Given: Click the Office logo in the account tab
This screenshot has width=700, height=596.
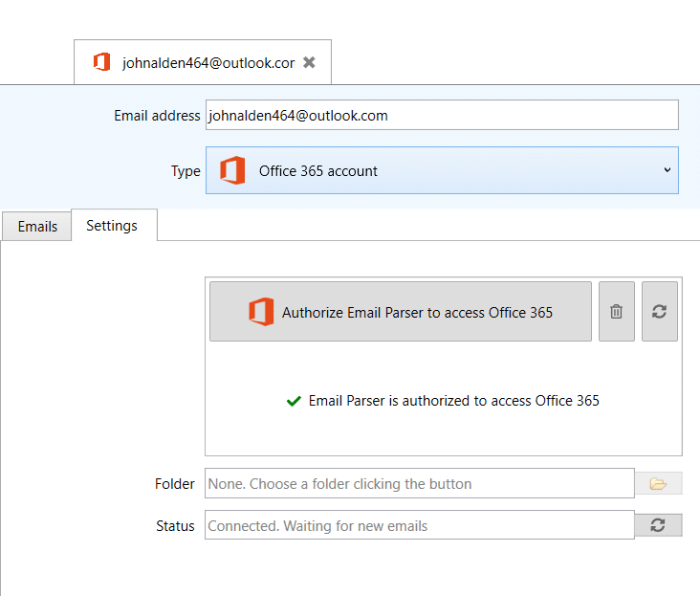Looking at the screenshot, I should [101, 61].
